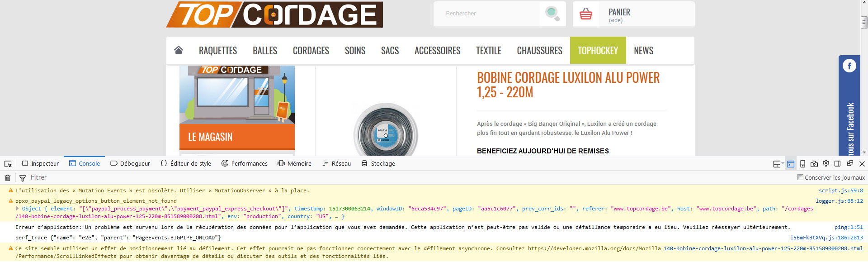Open TEXTILE menu
This screenshot has height=262, width=868.
point(489,51)
